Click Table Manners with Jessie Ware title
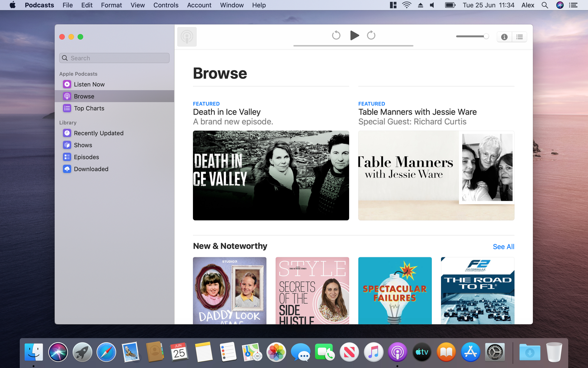Viewport: 588px width, 368px height. click(x=417, y=112)
